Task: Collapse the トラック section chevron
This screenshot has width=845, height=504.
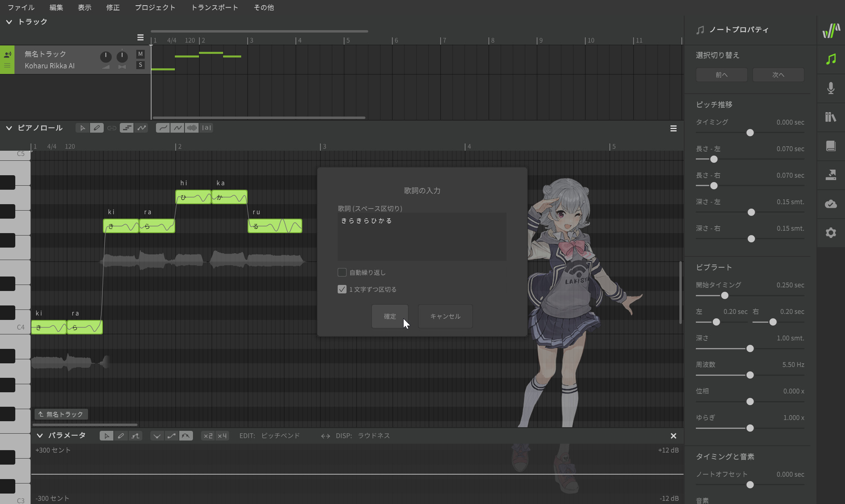Action: [9, 22]
